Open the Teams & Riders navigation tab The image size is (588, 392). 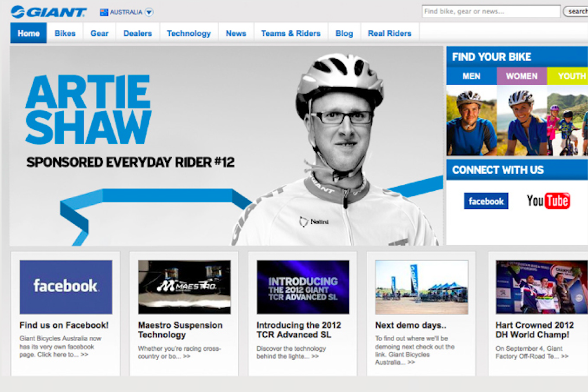(291, 34)
